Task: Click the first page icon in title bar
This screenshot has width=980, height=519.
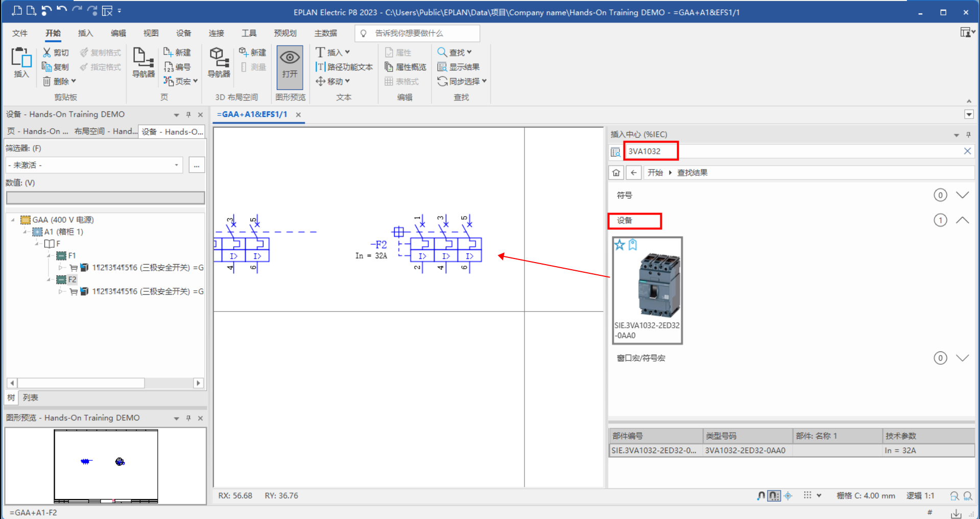Action: point(17,11)
